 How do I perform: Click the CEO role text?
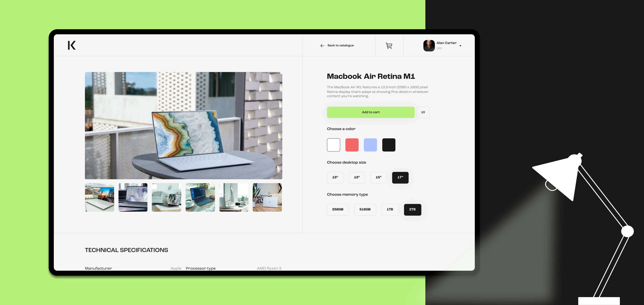click(x=439, y=48)
